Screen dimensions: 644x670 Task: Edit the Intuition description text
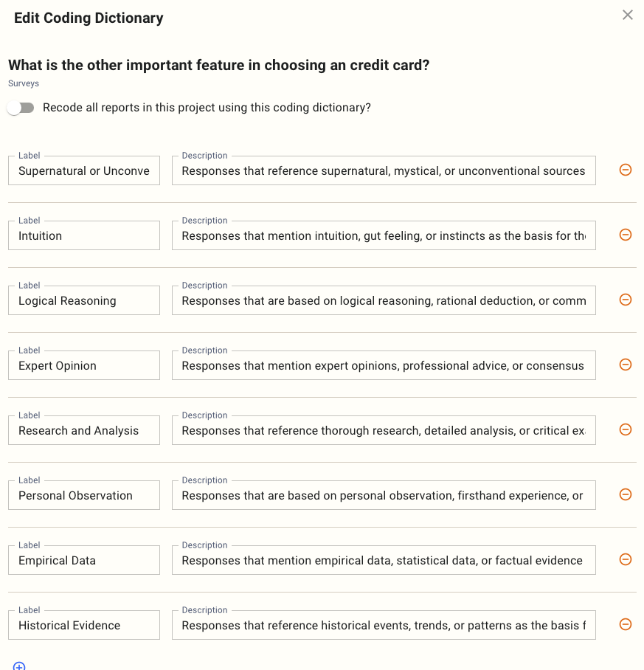pos(384,236)
